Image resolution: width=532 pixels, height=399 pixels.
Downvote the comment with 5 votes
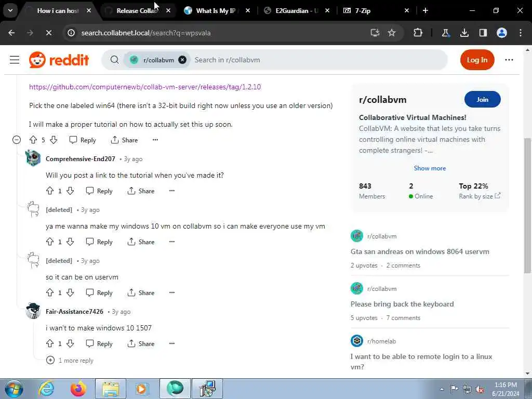tap(54, 140)
